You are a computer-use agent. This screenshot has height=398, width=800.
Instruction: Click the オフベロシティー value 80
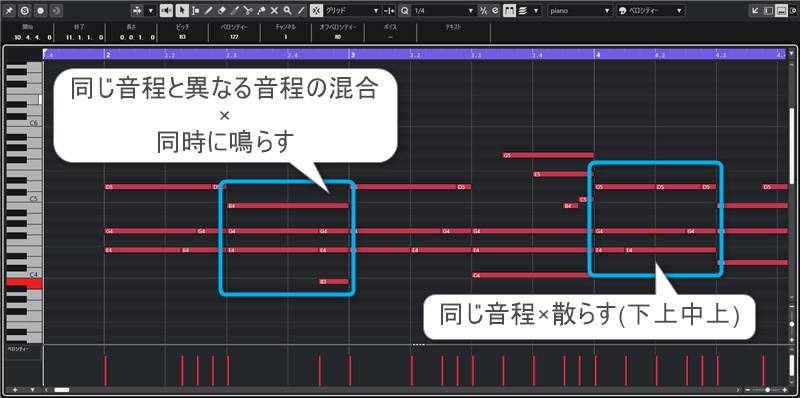click(x=338, y=37)
